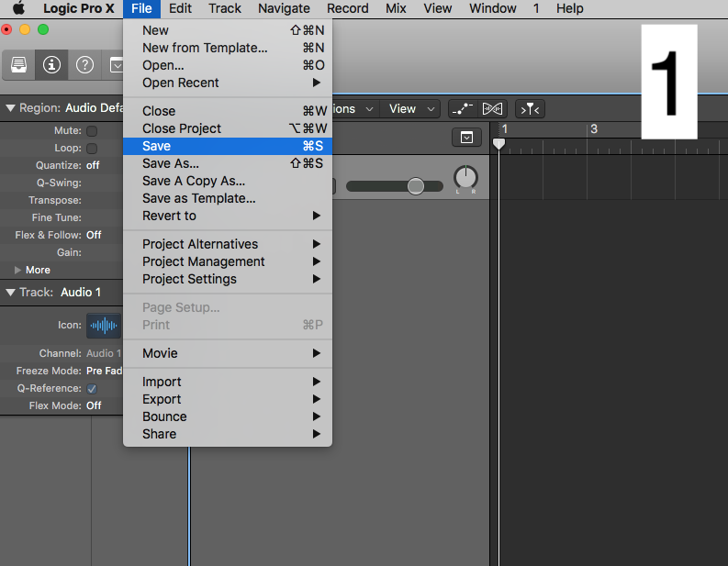Open the Quantize value popup

[x=93, y=166]
